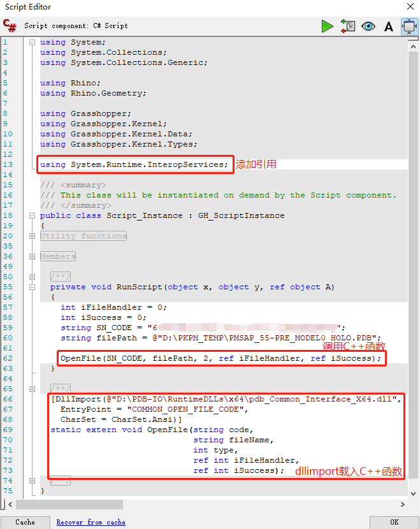The image size is (420, 529).
Task: Click the 'private void RunScript' signature
Action: [192, 287]
